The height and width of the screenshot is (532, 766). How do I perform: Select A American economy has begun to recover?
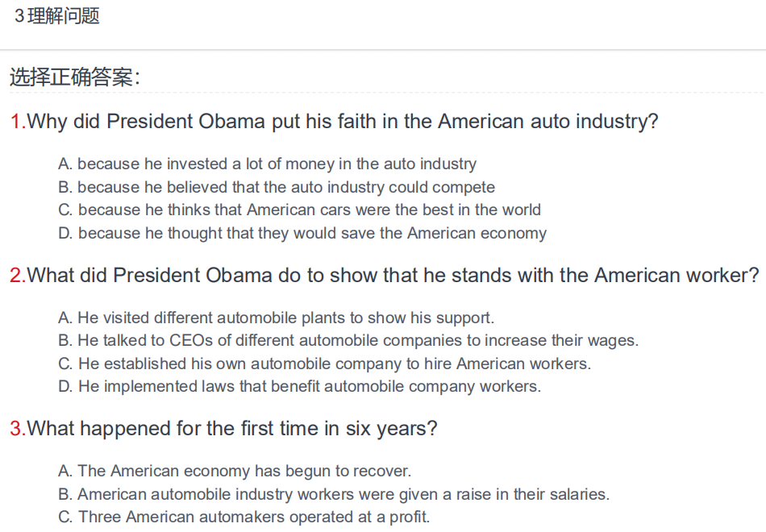click(x=235, y=471)
